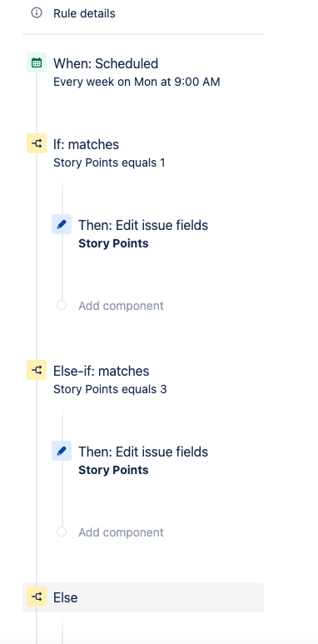Select the If: matches condition title
This screenshot has width=318, height=644.
[x=87, y=145]
